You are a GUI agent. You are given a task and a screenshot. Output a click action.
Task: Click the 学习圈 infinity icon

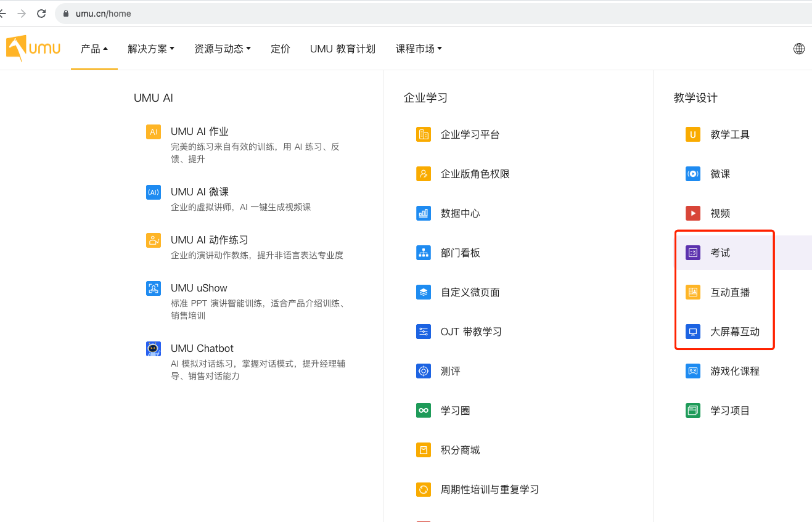(424, 410)
